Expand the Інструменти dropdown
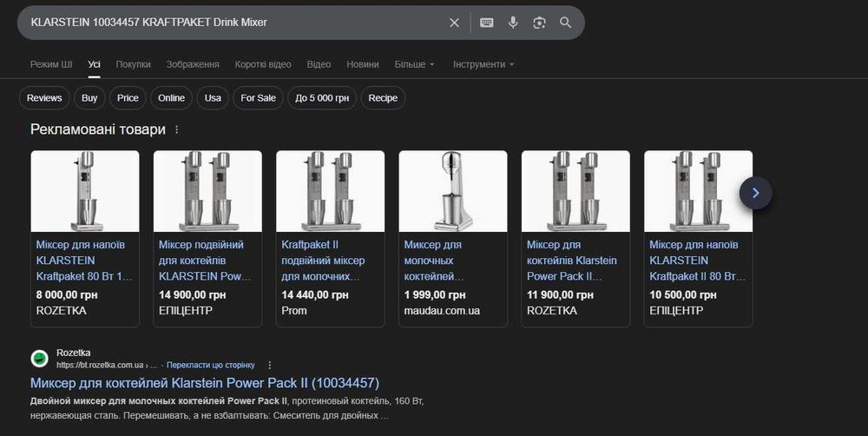 coord(483,64)
